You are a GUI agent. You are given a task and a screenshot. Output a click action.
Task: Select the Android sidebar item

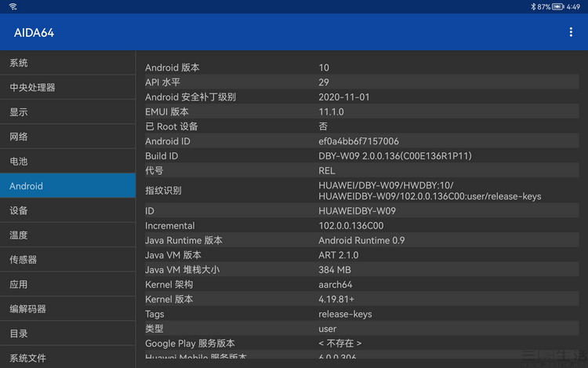(67, 186)
